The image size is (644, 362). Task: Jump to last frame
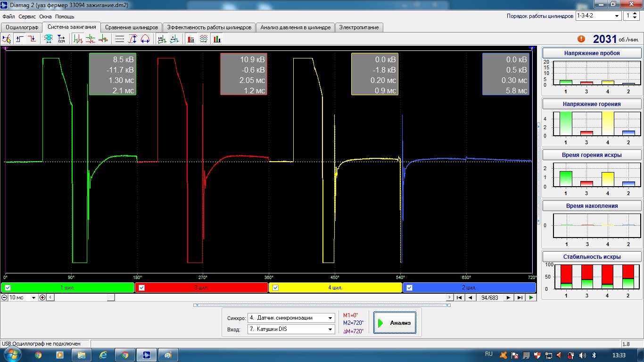coord(520,297)
